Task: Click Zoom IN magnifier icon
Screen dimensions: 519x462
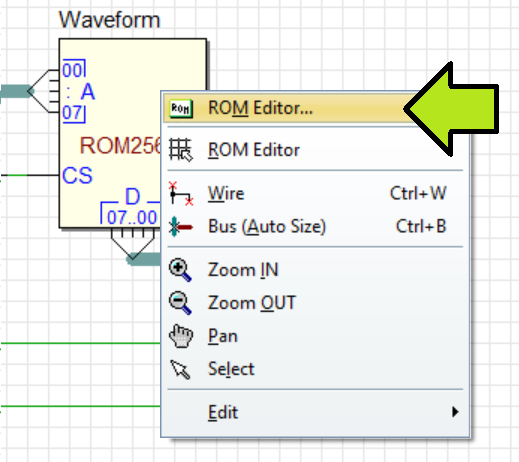Action: point(180,270)
